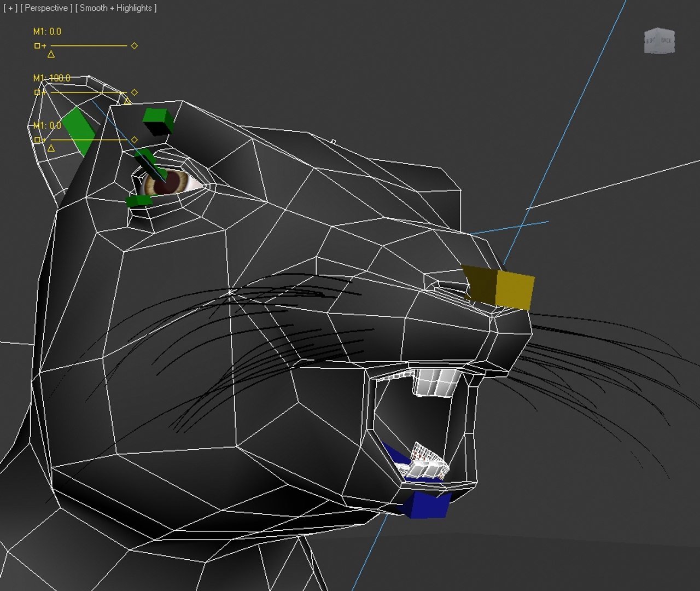Screen dimensions: 700x591
Task: Click the width diamond of the topmost M1 slider
Action: pos(134,46)
